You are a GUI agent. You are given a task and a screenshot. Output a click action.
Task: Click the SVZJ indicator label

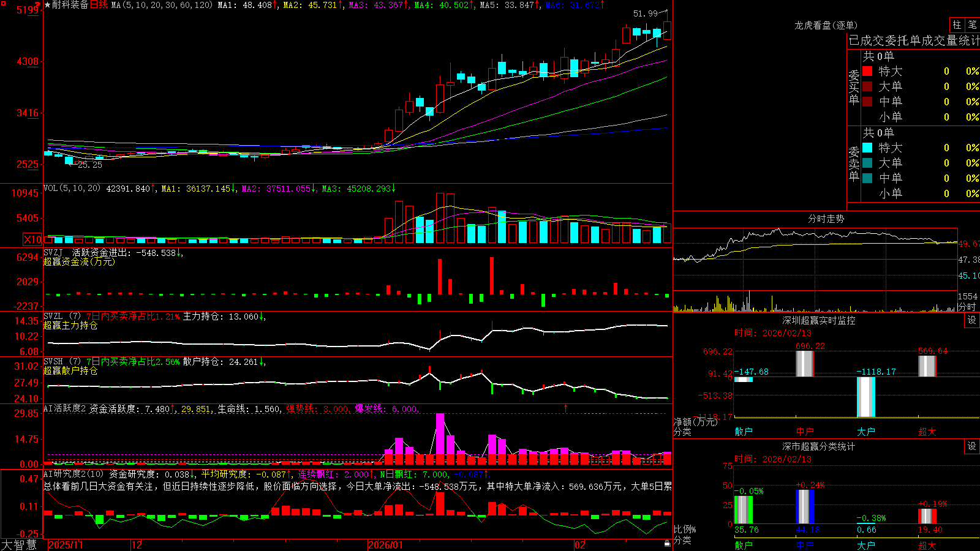53,252
